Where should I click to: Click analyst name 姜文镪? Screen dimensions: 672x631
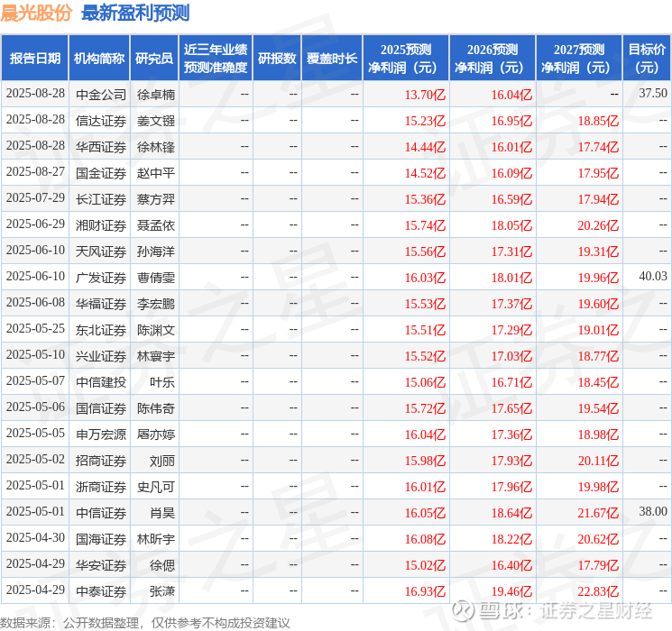click(155, 121)
